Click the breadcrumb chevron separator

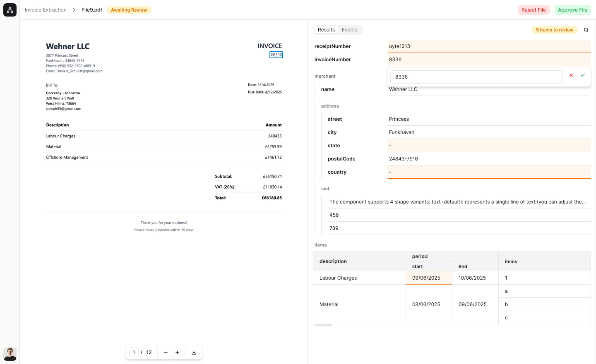pos(74,10)
